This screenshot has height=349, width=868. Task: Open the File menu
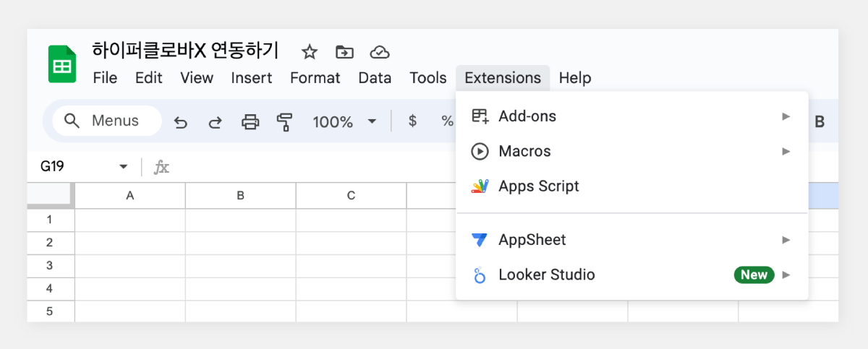(106, 78)
